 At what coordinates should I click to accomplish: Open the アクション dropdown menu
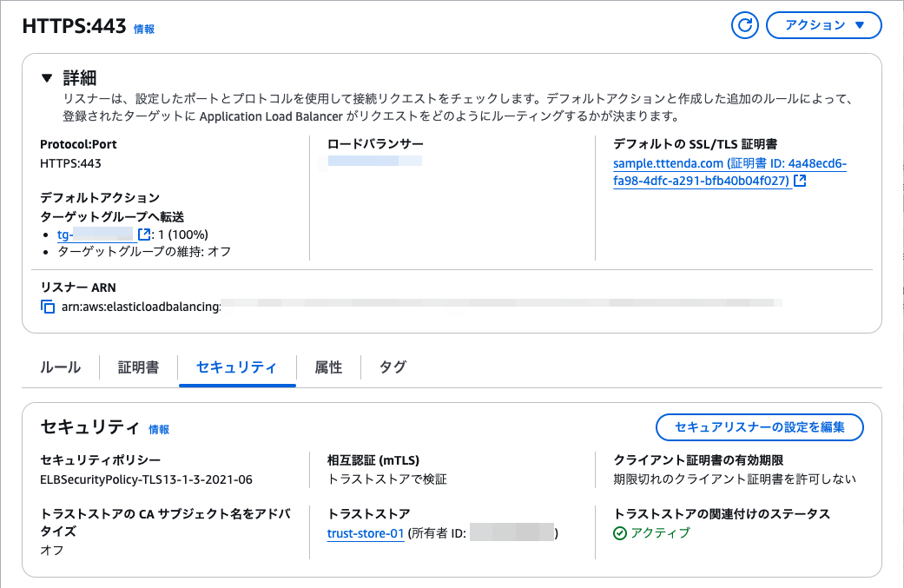(823, 25)
